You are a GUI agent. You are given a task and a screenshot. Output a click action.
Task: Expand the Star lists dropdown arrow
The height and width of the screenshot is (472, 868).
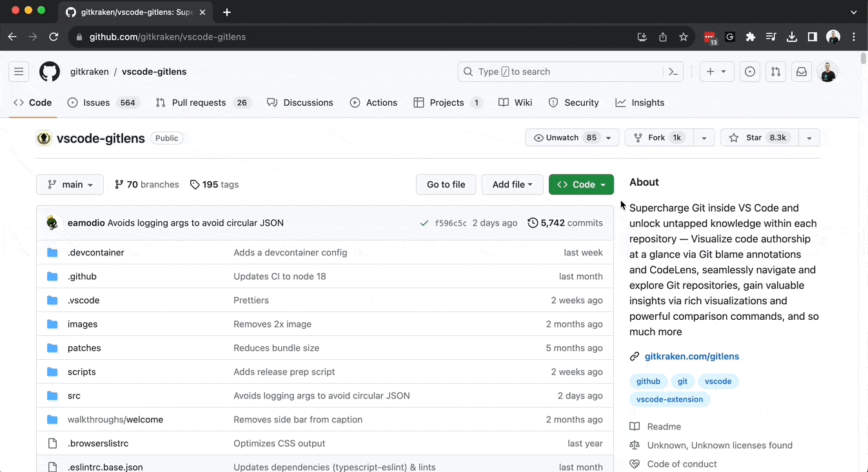coord(809,137)
